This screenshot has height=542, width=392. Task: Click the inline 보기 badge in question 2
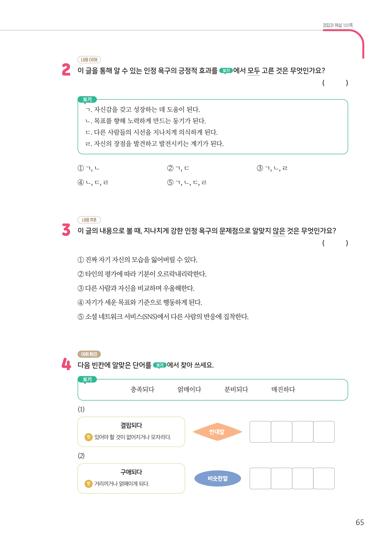tap(226, 71)
